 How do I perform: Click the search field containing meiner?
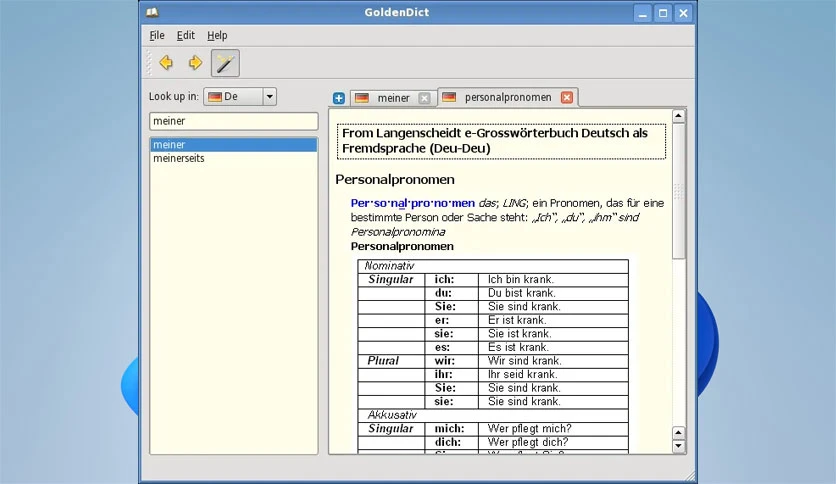tap(234, 121)
